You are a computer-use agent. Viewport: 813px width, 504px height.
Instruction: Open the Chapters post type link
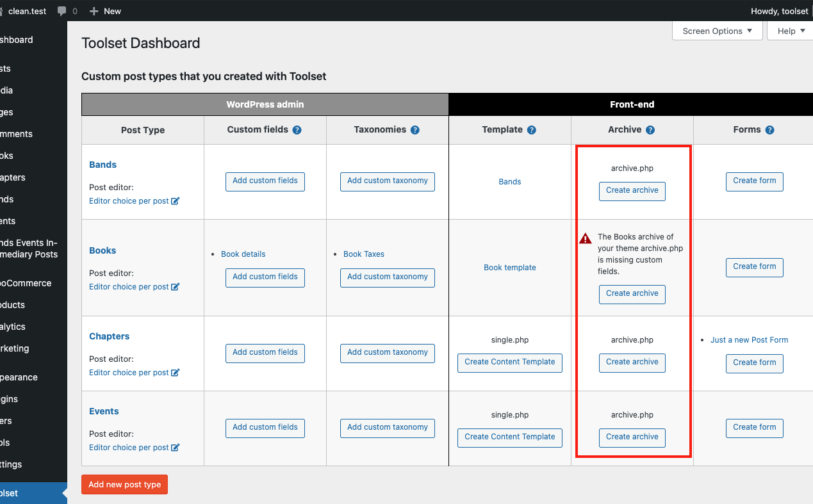[x=109, y=336]
